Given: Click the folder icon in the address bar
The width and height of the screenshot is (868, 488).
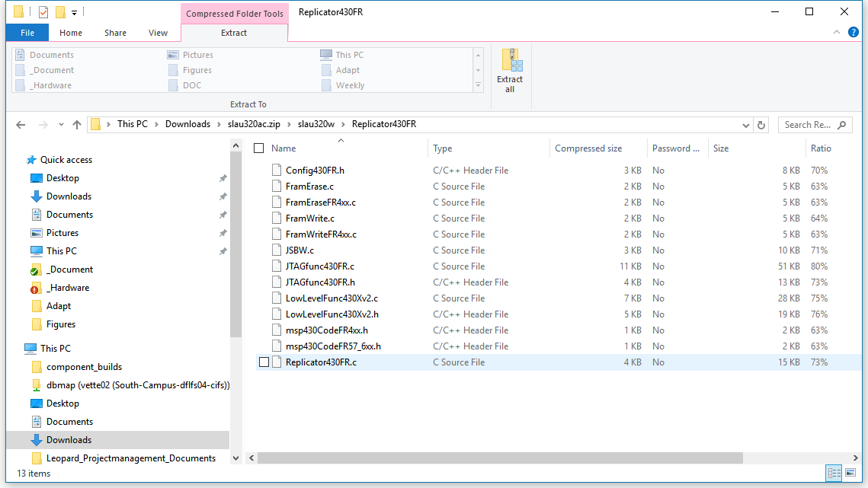Looking at the screenshot, I should click(x=96, y=125).
